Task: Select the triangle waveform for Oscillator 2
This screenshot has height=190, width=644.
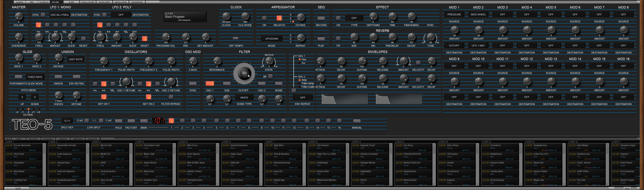Action: (140, 83)
